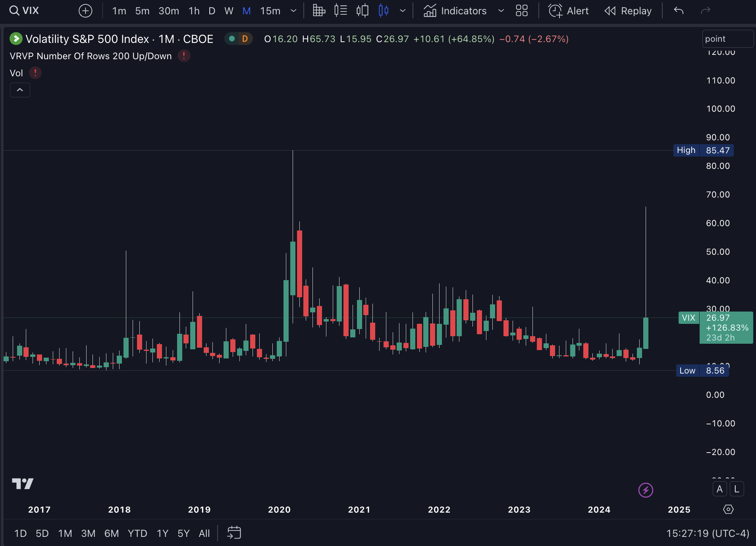Select the YTD range button
Screen dimensions: 756x546
pyautogui.click(x=137, y=533)
